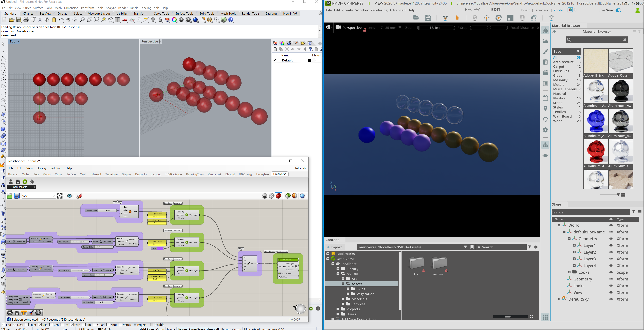The image size is (644, 330).
Task: Open the Rendering menu in Omniverse View
Action: [x=379, y=10]
